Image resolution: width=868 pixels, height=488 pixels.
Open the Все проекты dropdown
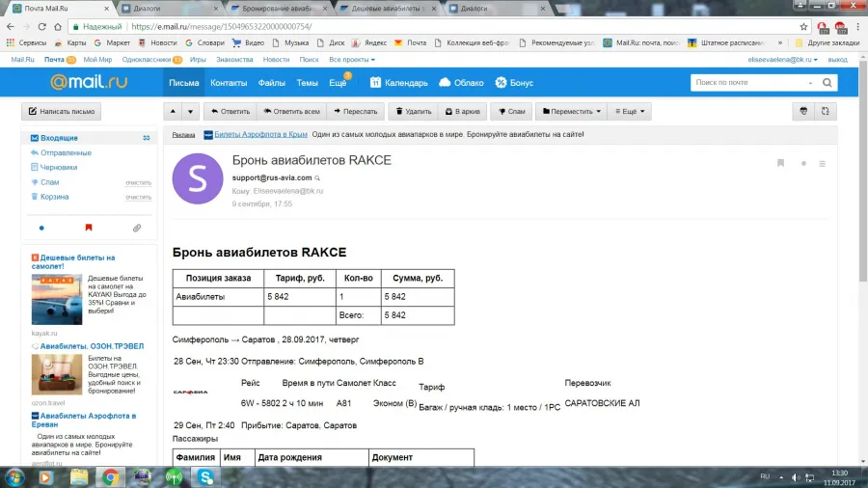(351, 59)
